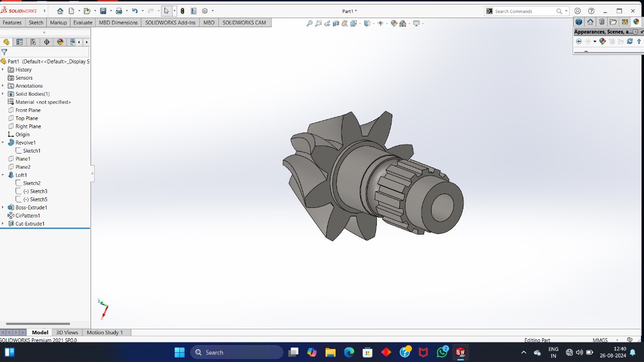Image resolution: width=644 pixels, height=362 pixels.
Task: Select the PropertyManager tab icon
Action: click(x=20, y=42)
